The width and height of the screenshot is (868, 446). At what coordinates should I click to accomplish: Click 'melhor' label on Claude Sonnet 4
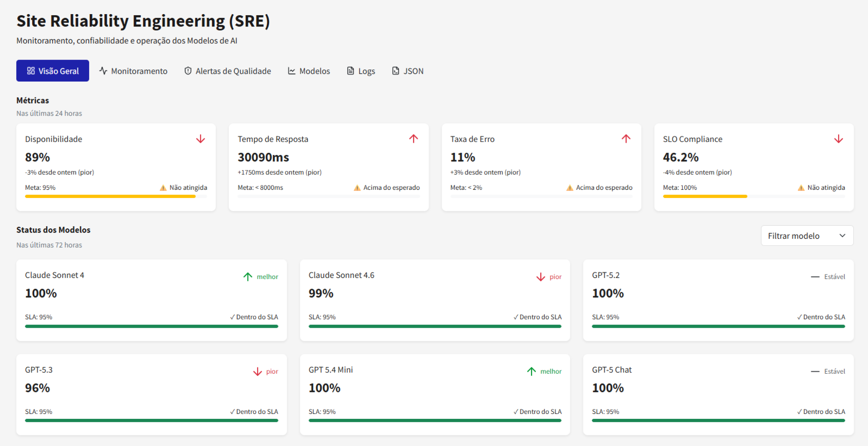tap(268, 277)
